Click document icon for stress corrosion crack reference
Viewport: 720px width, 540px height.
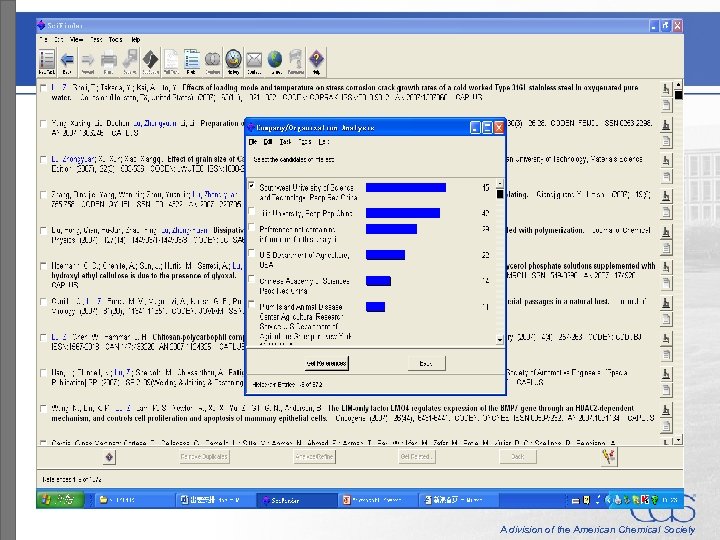click(x=666, y=105)
